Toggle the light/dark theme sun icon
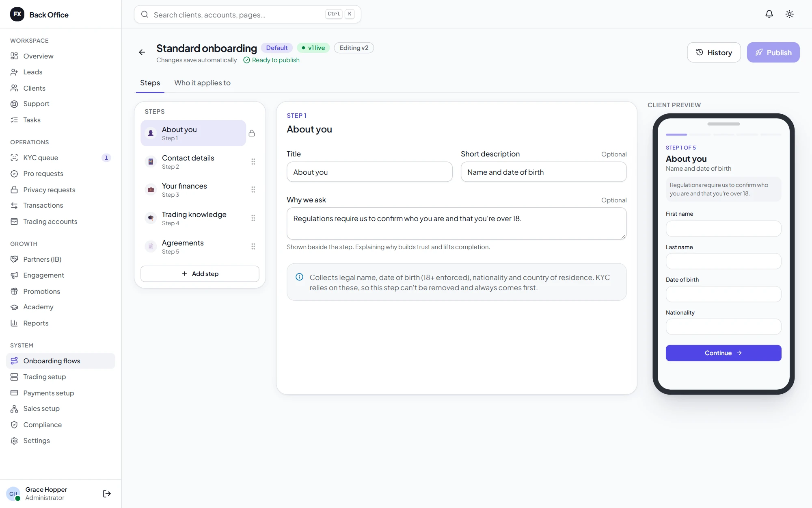 tap(789, 14)
